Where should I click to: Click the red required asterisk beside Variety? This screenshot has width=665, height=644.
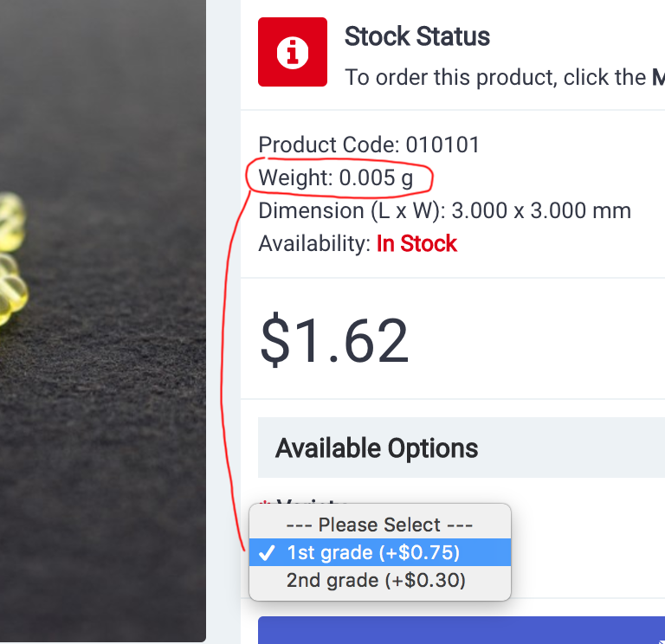265,502
